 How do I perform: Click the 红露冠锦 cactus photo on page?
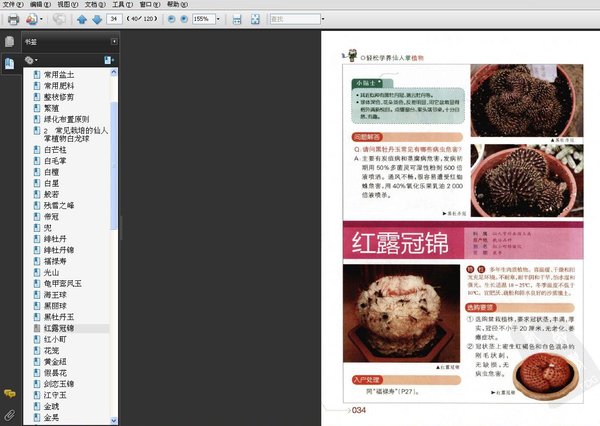tap(401, 313)
